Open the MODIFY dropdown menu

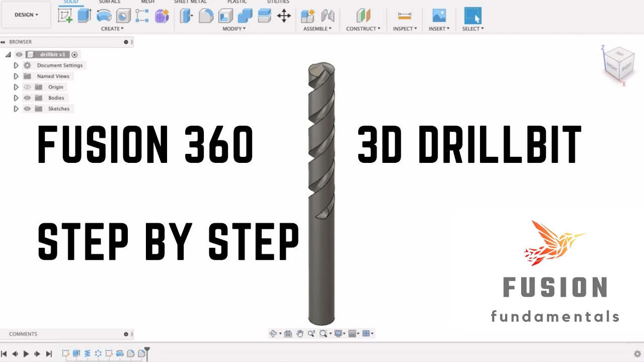tap(234, 29)
